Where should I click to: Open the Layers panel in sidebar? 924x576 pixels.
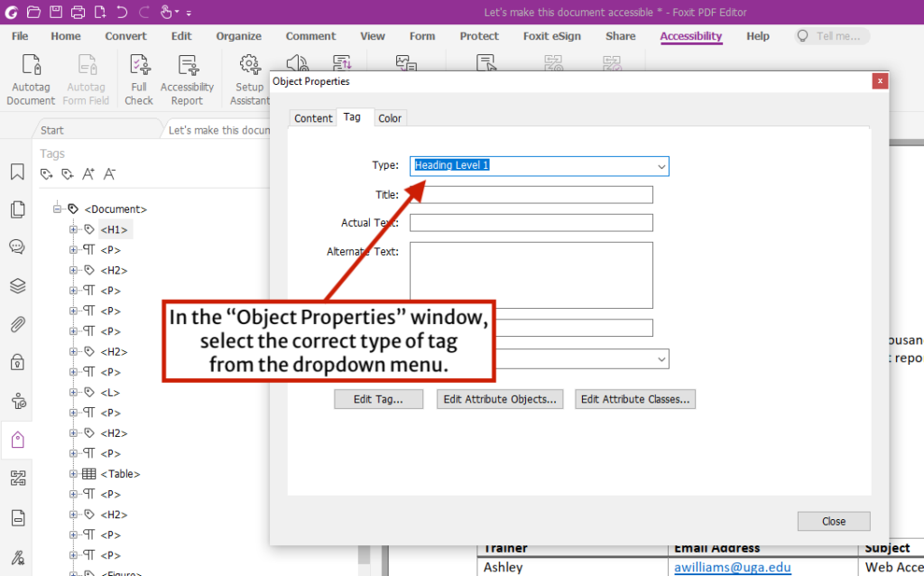tap(16, 286)
